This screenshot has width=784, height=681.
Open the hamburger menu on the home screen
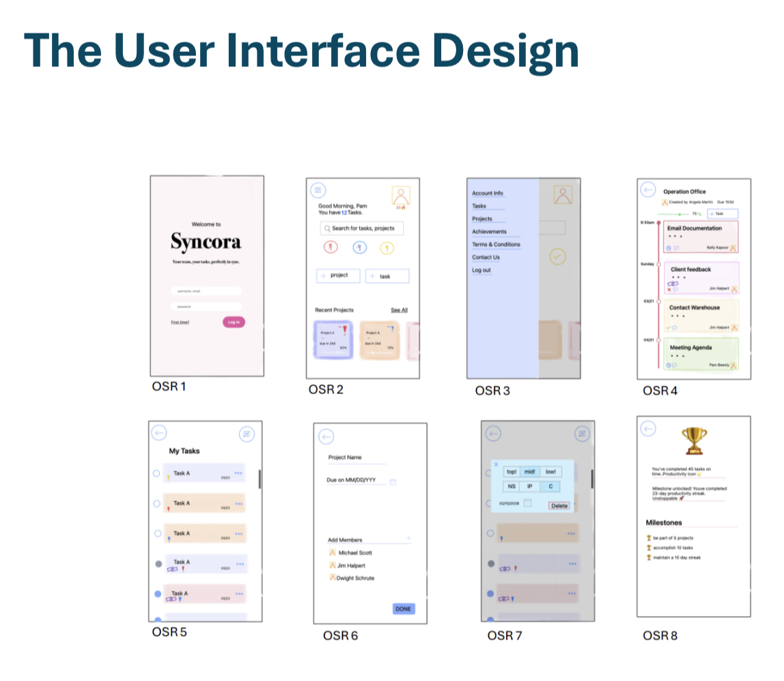pyautogui.click(x=318, y=190)
